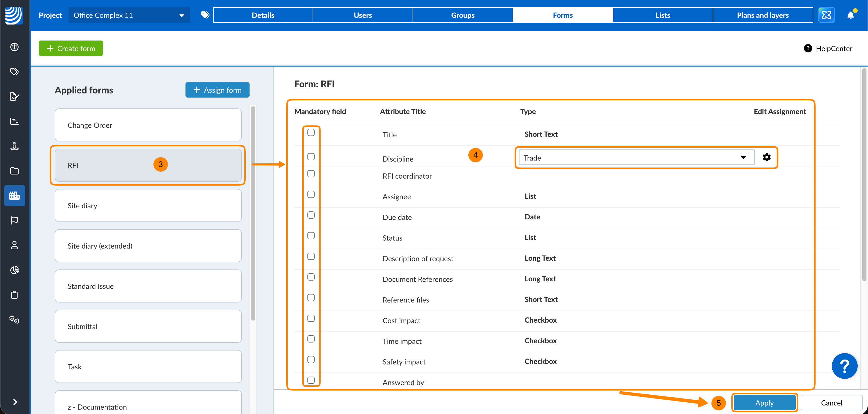The width and height of the screenshot is (868, 414).
Task: Click the flag icon in left sidebar
Action: pyautogui.click(x=14, y=220)
